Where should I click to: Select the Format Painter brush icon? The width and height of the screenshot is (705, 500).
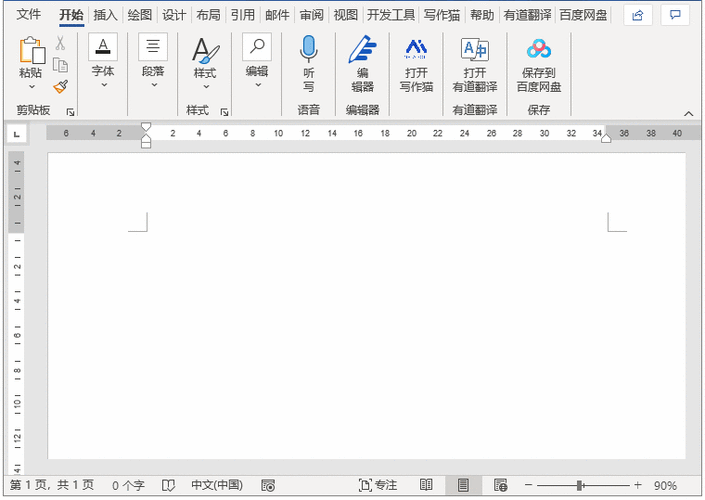coord(60,86)
